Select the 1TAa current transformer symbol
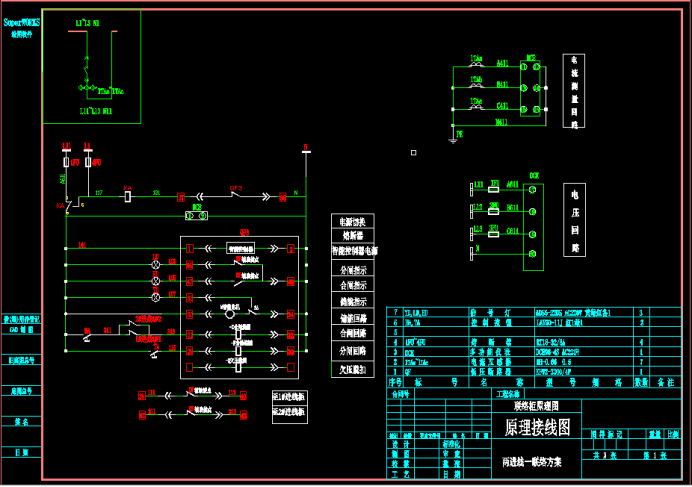692x487 pixels. [x=475, y=64]
